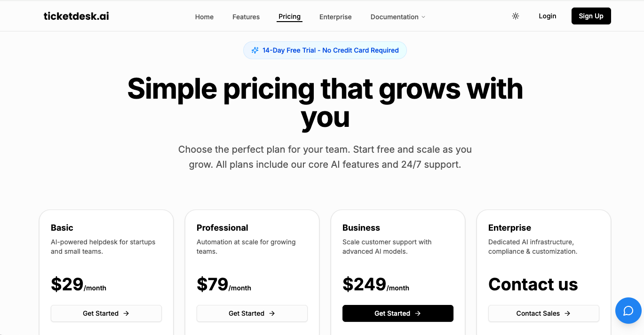
Task: Get Started with the Basic plan
Action: pos(106,313)
